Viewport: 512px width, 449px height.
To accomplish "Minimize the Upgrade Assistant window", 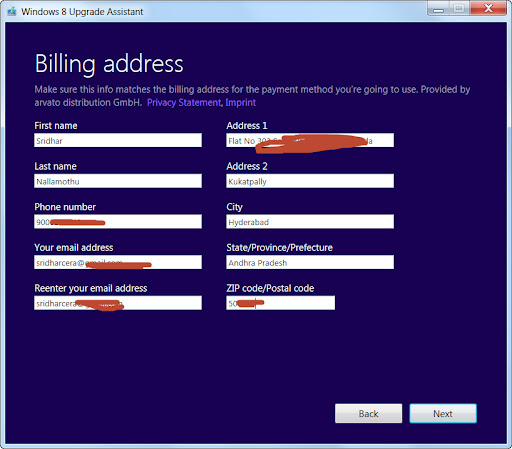I will click(x=438, y=9).
